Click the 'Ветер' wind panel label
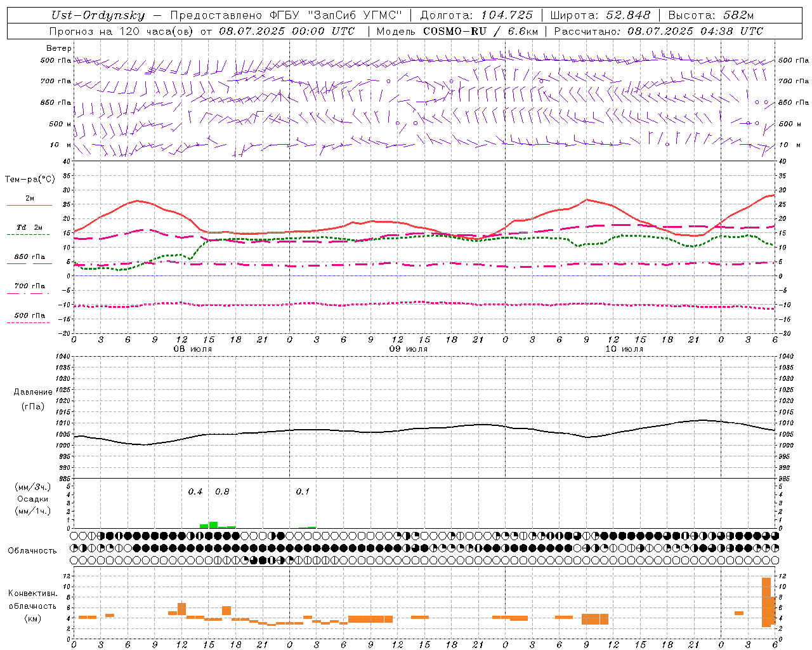This screenshot has height=650, width=812. pos(59,48)
